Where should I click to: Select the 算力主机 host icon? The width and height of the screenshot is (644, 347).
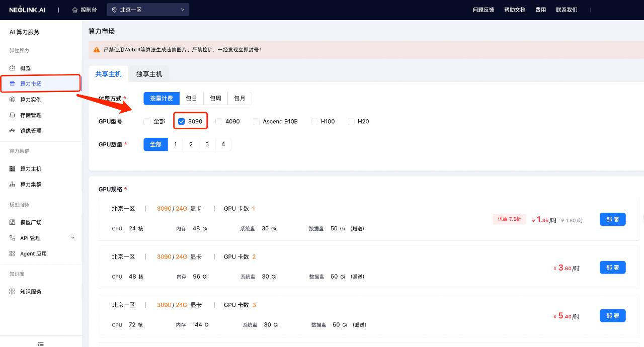(13, 169)
